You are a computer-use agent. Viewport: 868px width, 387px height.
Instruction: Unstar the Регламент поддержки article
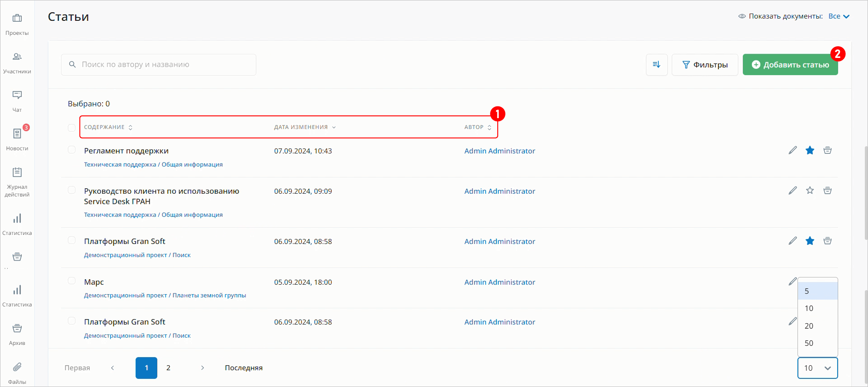tap(810, 150)
